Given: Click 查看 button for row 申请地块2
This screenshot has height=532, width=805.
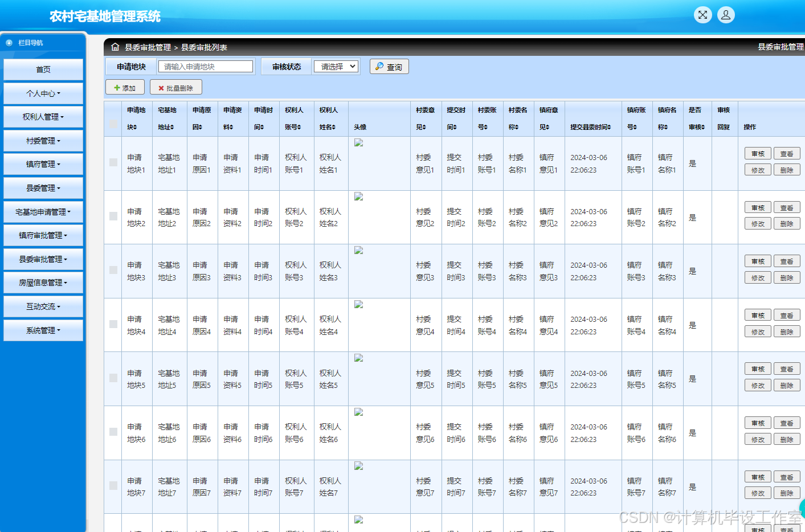Looking at the screenshot, I should tap(787, 208).
